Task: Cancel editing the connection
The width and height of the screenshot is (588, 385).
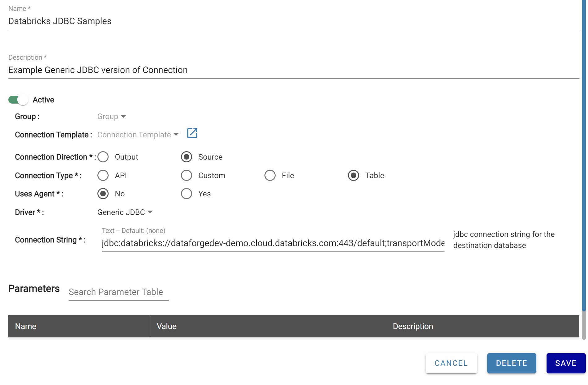Action: tap(451, 363)
